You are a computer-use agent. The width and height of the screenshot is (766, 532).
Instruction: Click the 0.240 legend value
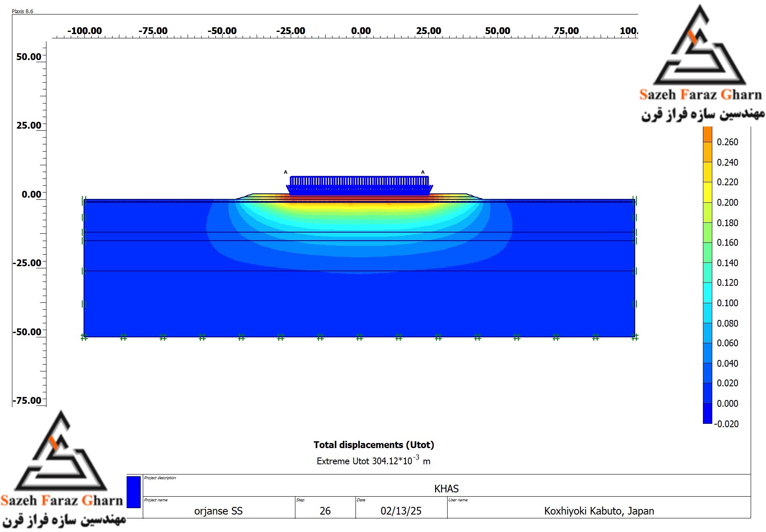[x=727, y=162]
